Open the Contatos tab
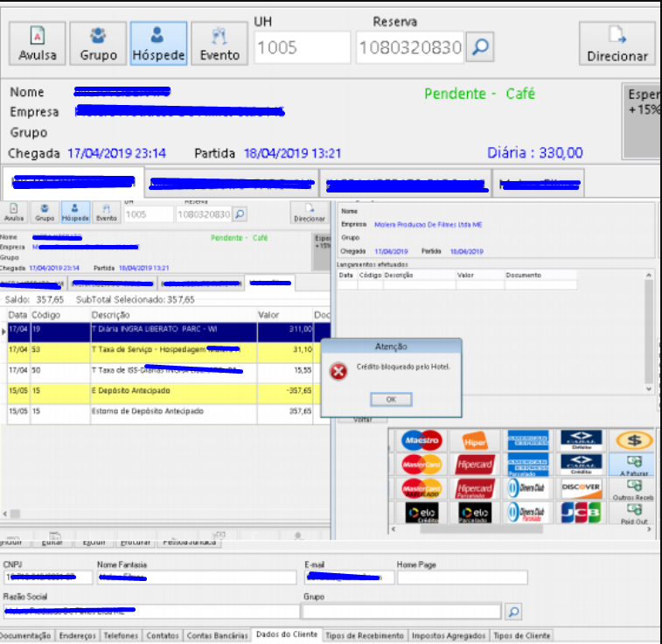662x644 pixels. point(163,635)
